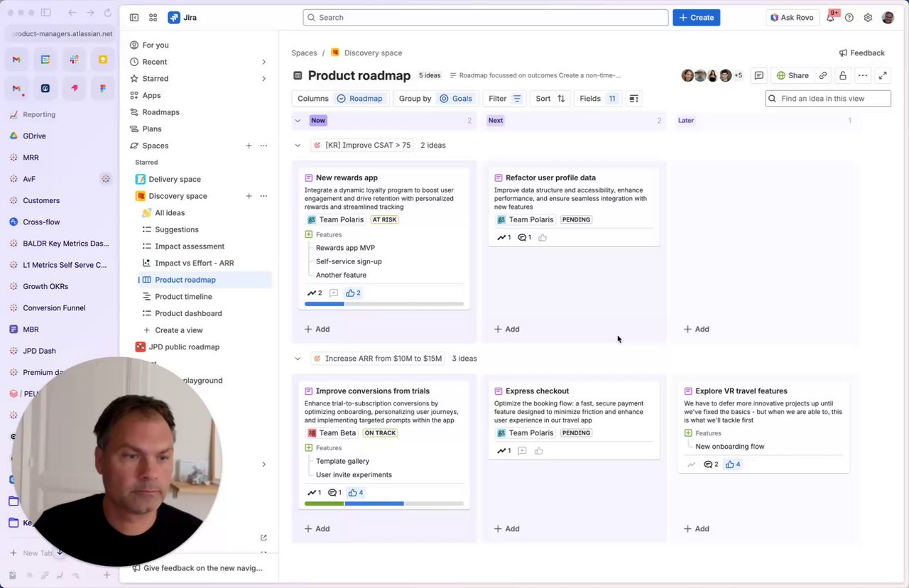Image resolution: width=909 pixels, height=588 pixels.
Task: Open the ellipsis menu beside Discovery space
Action: click(263, 196)
